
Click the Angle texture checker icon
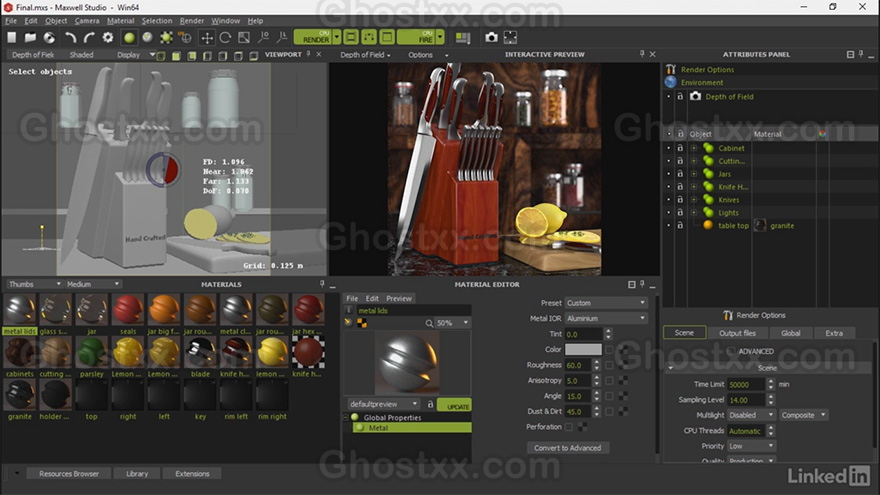tap(623, 396)
